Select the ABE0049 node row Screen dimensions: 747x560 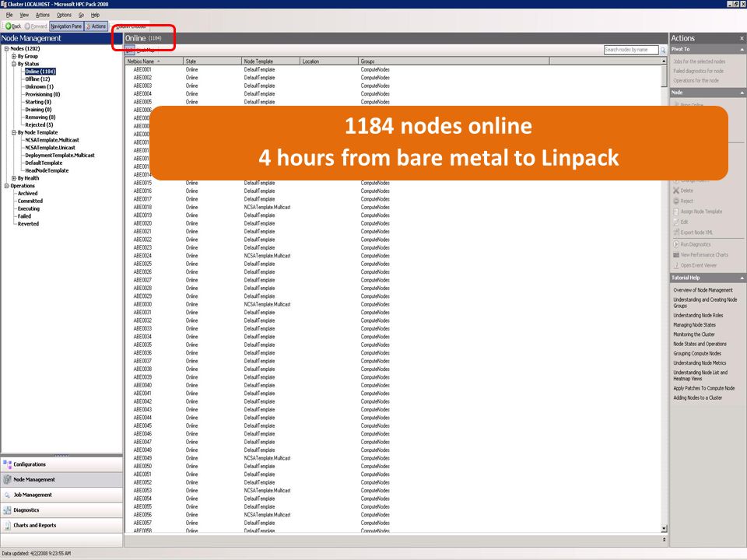[394, 458]
